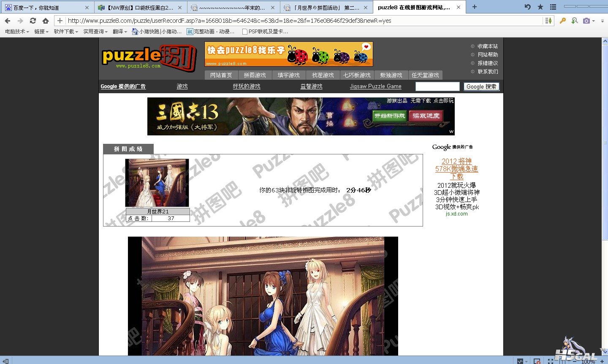The image size is (608, 364).
Task: Go back with the browser back arrow
Action: (8, 21)
